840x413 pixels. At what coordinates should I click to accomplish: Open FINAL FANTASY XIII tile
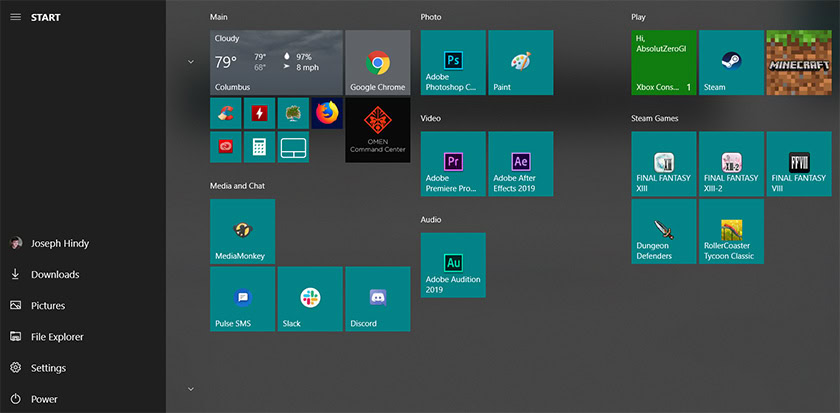[x=664, y=164]
